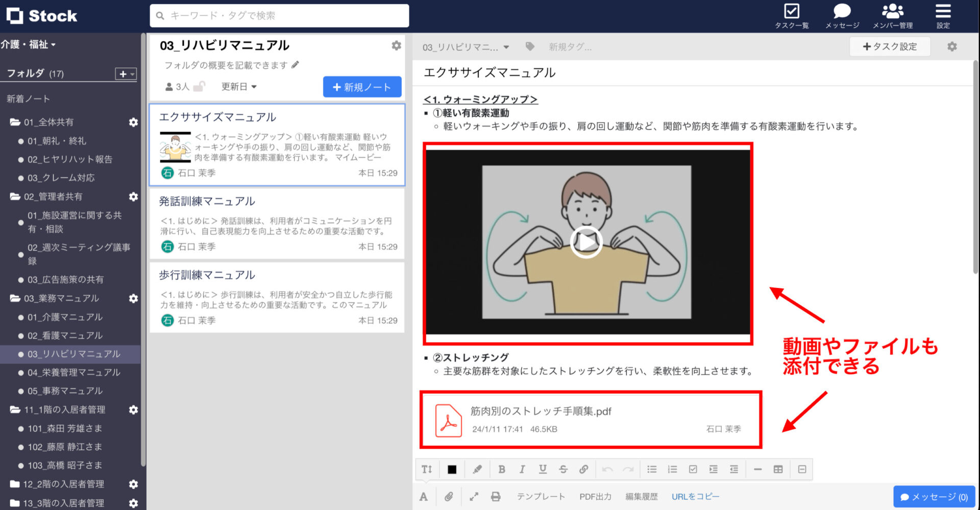Insert a checkbox list item
This screenshot has height=510, width=980.
pos(693,469)
